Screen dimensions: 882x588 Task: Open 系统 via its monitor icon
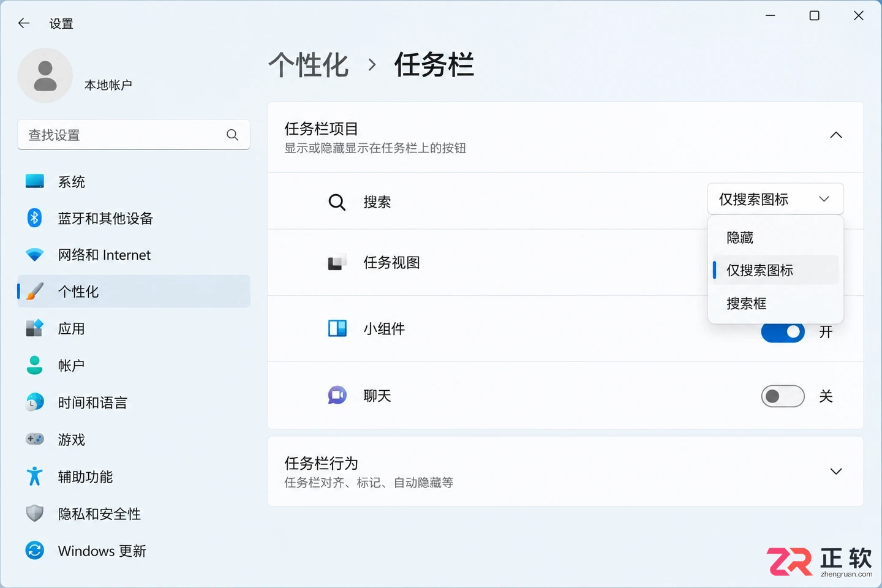pos(35,181)
